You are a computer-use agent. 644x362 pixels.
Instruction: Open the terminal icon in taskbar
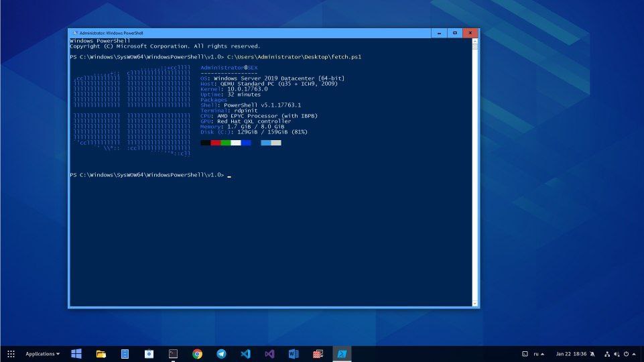point(174,354)
